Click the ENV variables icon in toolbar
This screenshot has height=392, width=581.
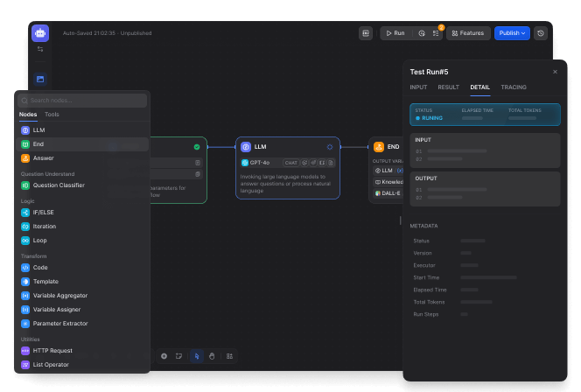click(x=366, y=33)
